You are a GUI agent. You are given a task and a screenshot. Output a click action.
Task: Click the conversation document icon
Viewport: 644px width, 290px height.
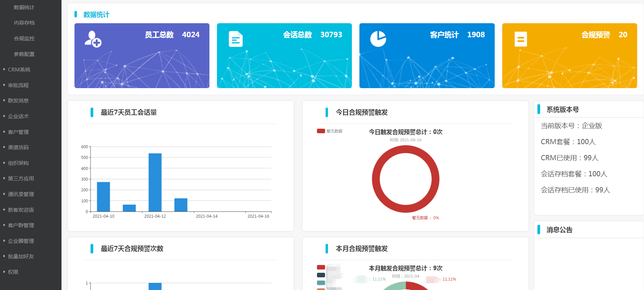click(235, 39)
